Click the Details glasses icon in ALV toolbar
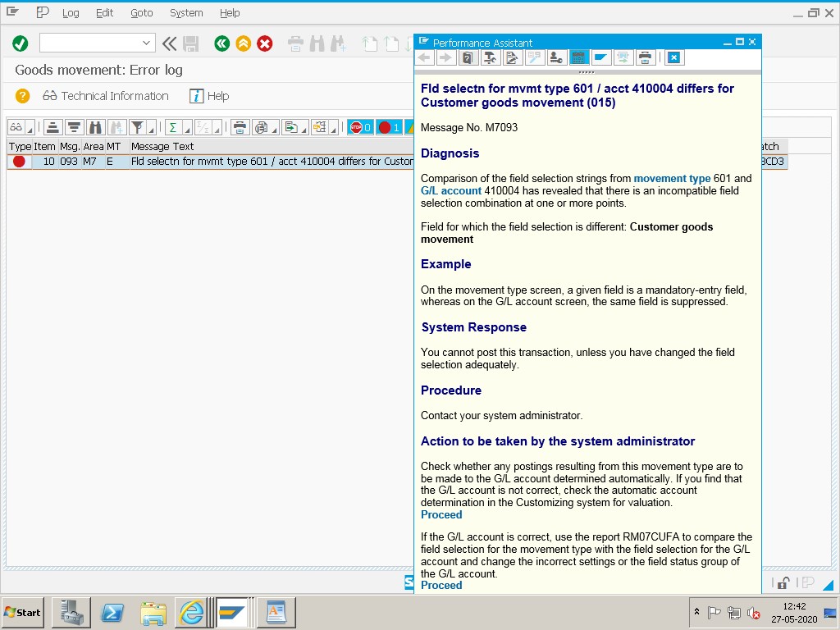This screenshot has height=630, width=840. [16, 127]
